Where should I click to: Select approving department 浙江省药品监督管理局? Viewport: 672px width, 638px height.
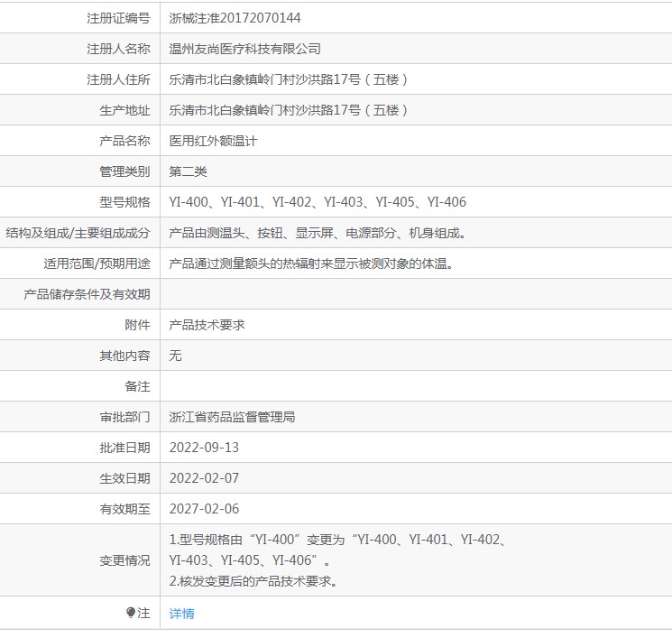tap(232, 417)
